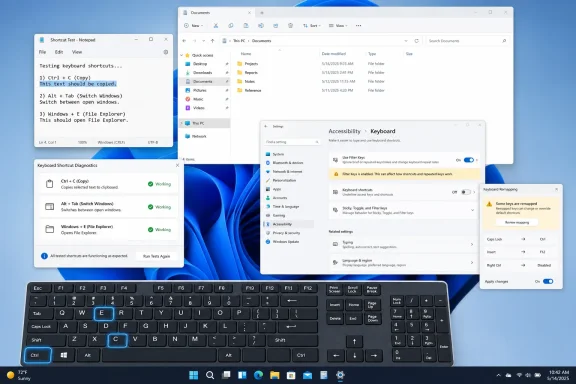Open the View menu in Notepad
The width and height of the screenshot is (576, 384).
coord(77,52)
